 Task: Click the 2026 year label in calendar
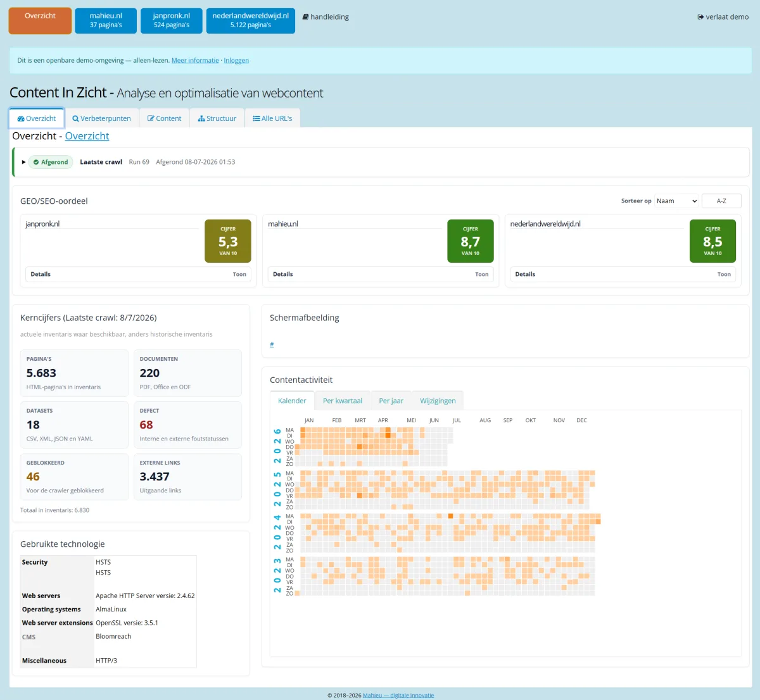tap(277, 446)
